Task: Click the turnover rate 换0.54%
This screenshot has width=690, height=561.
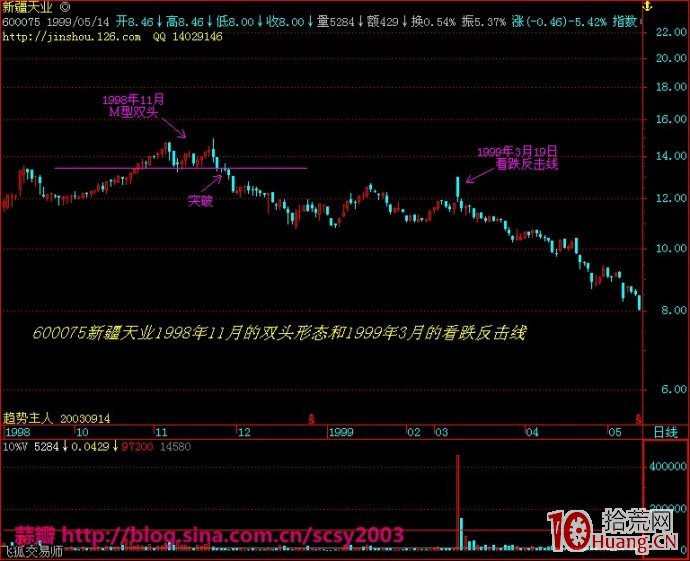Action: tap(433, 22)
